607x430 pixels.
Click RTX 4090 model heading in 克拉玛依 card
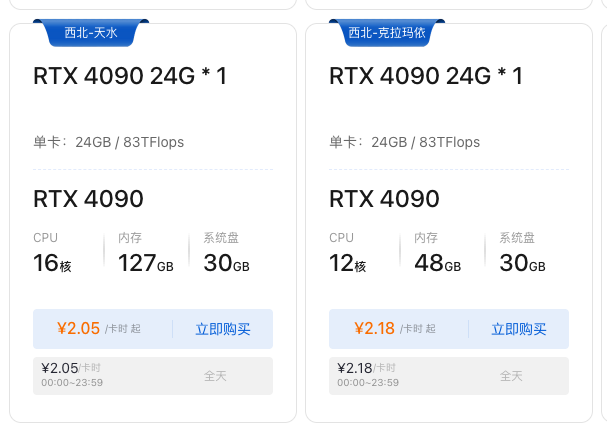point(384,199)
